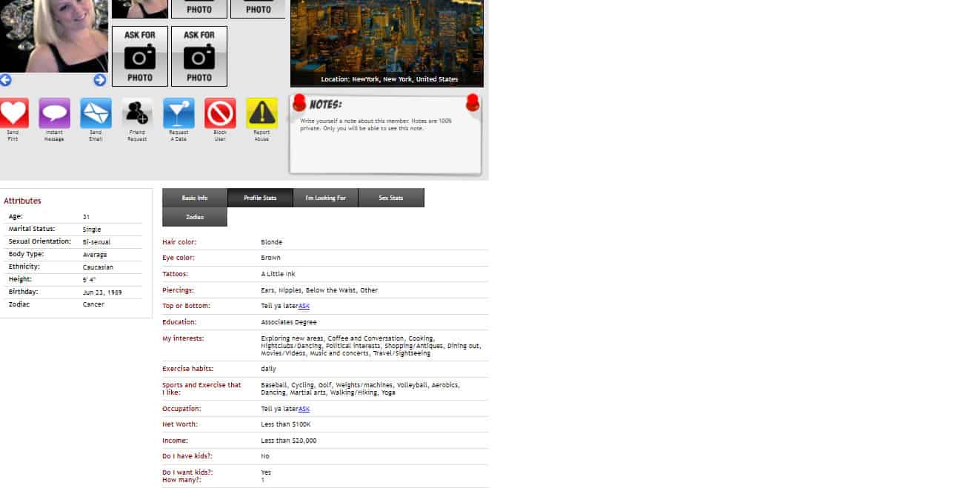Click the Piercings label
The height and width of the screenshot is (488, 980).
point(178,290)
